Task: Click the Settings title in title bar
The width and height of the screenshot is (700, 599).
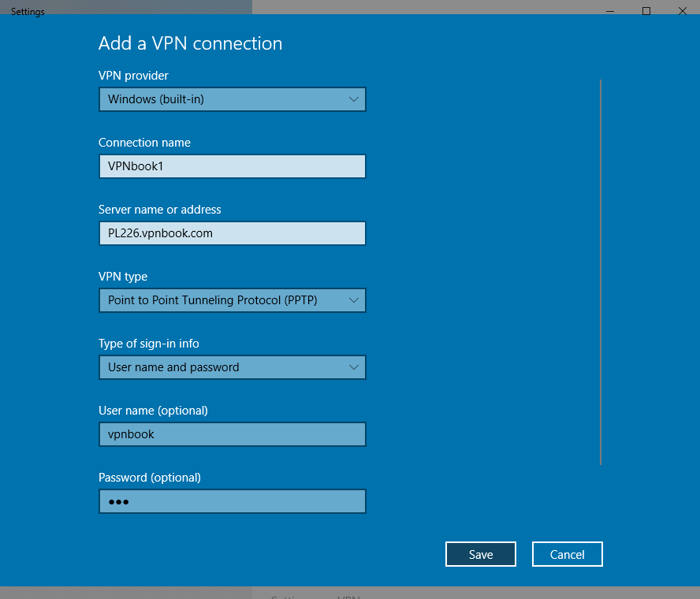Action: pyautogui.click(x=28, y=12)
